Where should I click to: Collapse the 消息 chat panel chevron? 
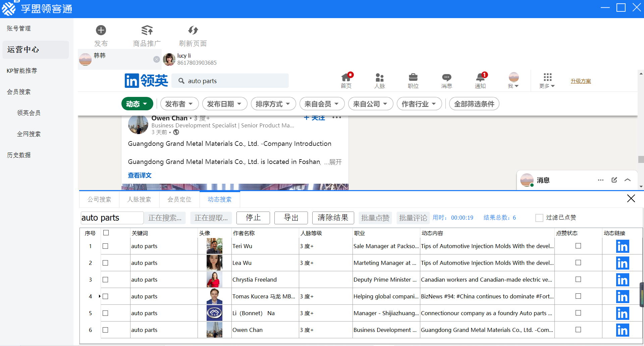pyautogui.click(x=628, y=180)
